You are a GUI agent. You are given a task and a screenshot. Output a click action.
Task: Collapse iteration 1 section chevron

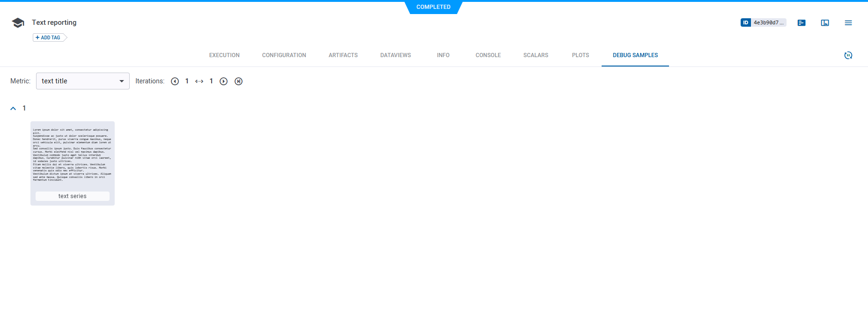[x=13, y=108]
